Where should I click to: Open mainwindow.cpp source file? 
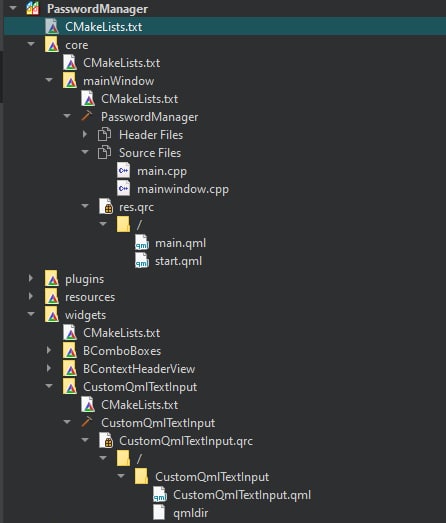(x=183, y=189)
